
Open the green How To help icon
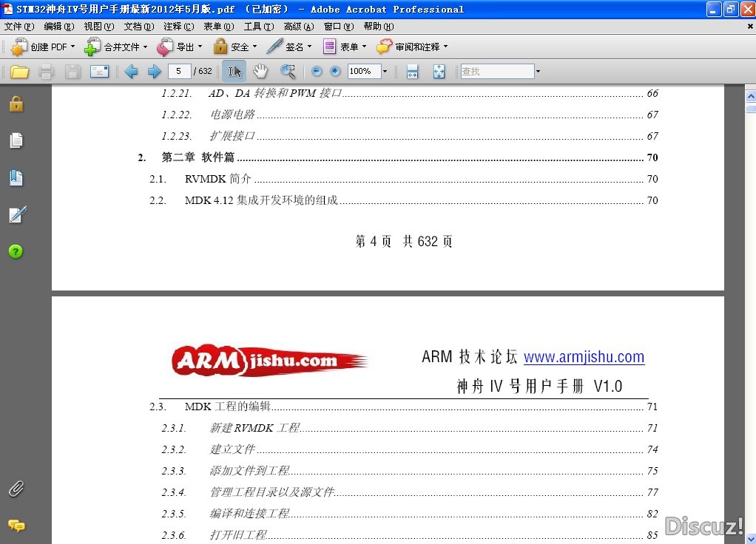point(16,251)
